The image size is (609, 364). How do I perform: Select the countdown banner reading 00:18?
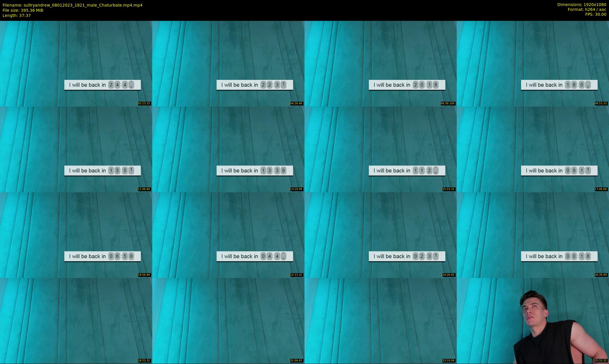[559, 256]
